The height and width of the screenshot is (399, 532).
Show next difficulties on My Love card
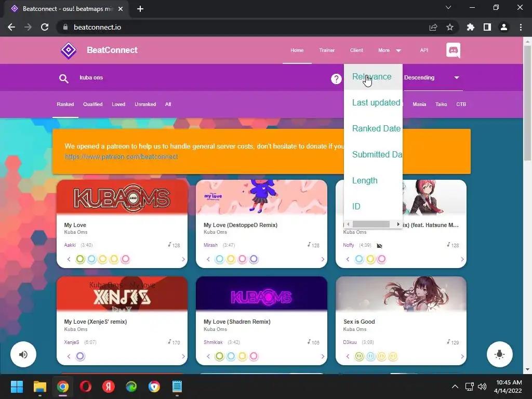183,260
